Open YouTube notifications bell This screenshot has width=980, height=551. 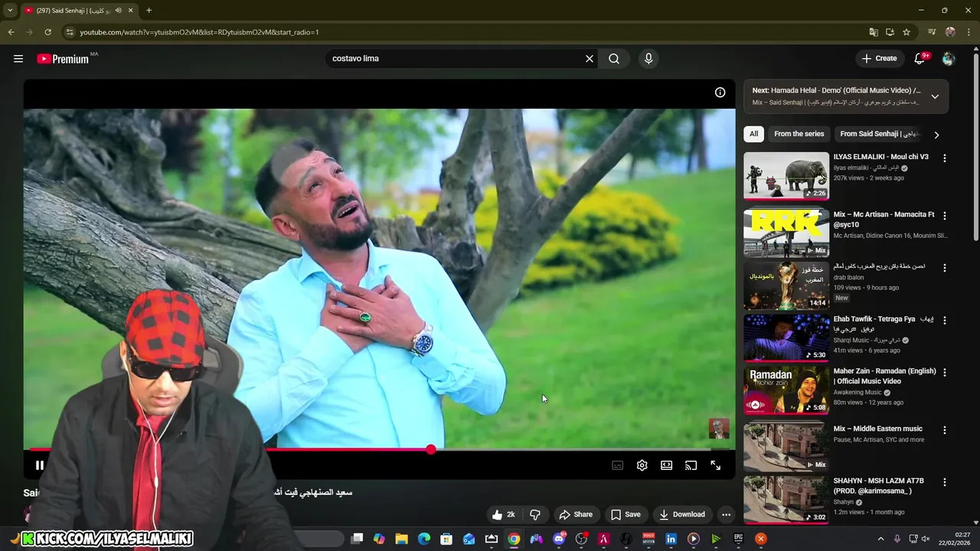[920, 58]
